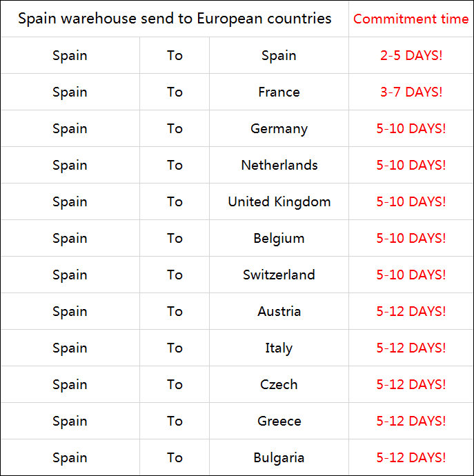
Task: Click the Commitment time header
Action: tap(411, 19)
